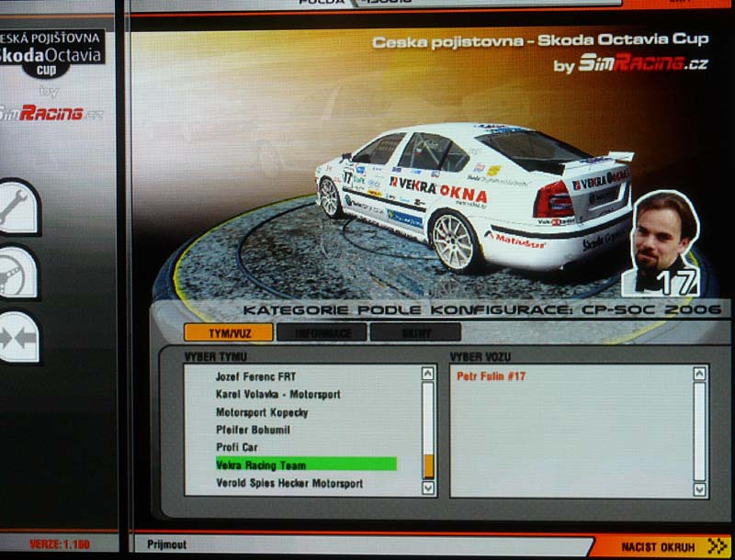The height and width of the screenshot is (560, 735).
Task: Click the opposing arrows sidebar icon
Action: pyautogui.click(x=17, y=338)
